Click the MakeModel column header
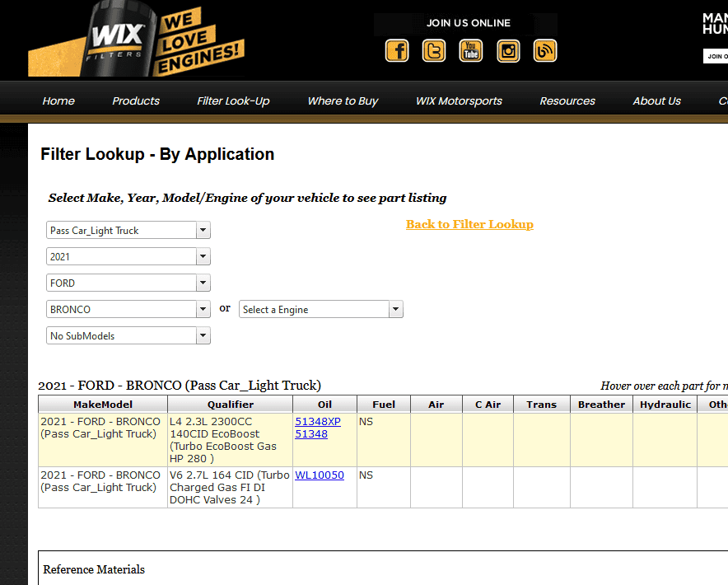728x585 pixels. point(103,405)
